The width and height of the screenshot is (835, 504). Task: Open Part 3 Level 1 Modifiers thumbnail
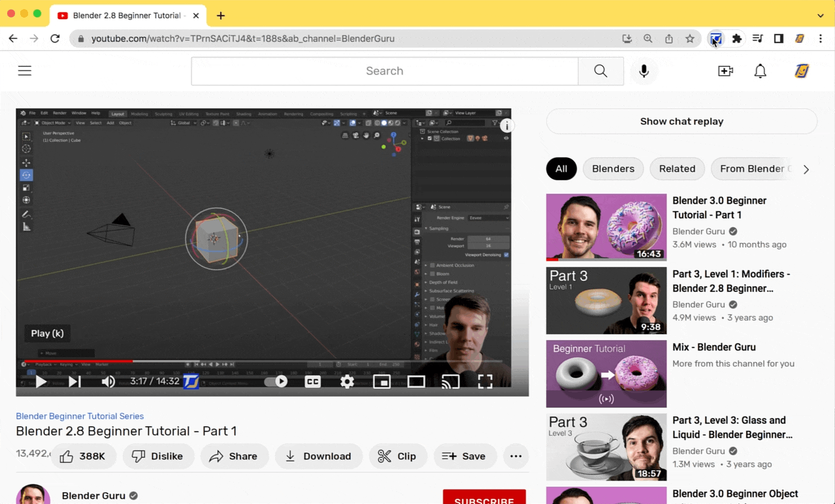606,300
